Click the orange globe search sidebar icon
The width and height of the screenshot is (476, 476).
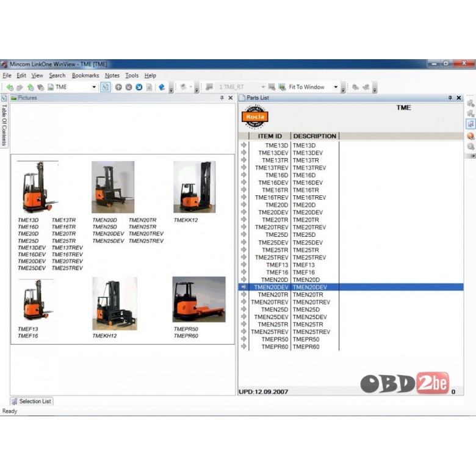[471, 135]
